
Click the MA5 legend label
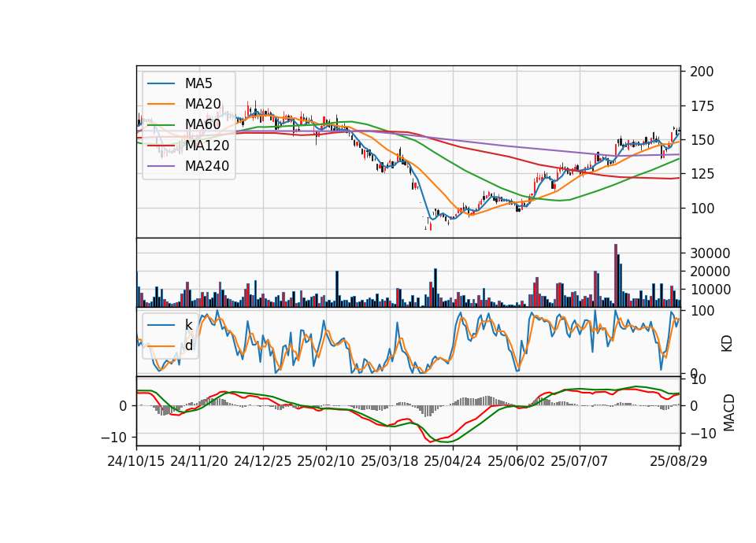198,83
